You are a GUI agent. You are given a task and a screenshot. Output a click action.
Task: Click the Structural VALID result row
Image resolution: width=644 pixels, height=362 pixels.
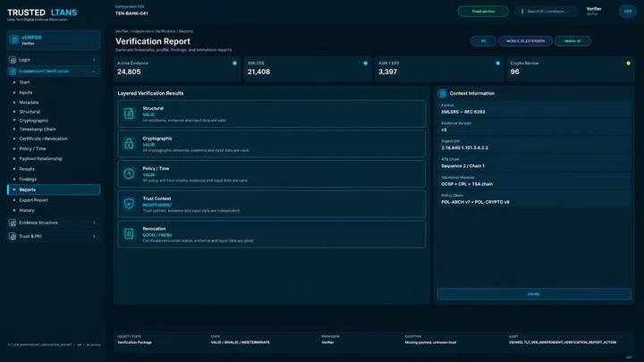click(272, 114)
